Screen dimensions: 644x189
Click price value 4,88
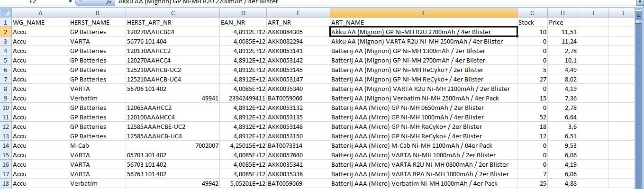coord(562,183)
